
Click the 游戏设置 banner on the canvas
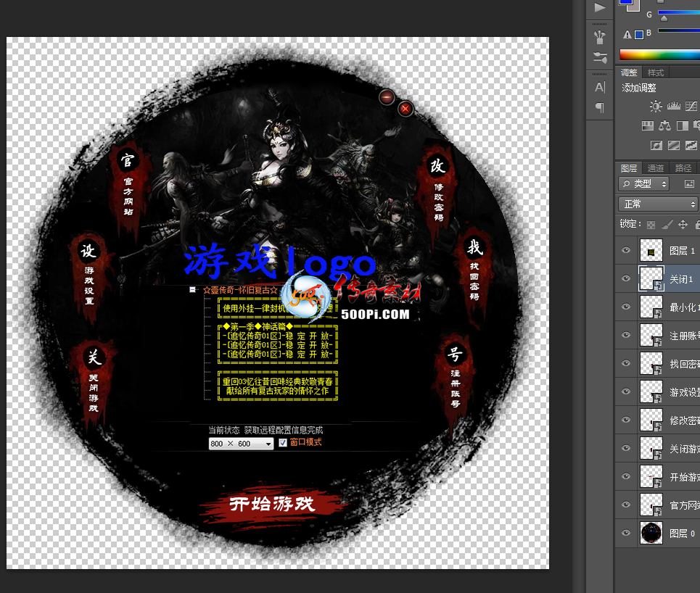click(88, 277)
